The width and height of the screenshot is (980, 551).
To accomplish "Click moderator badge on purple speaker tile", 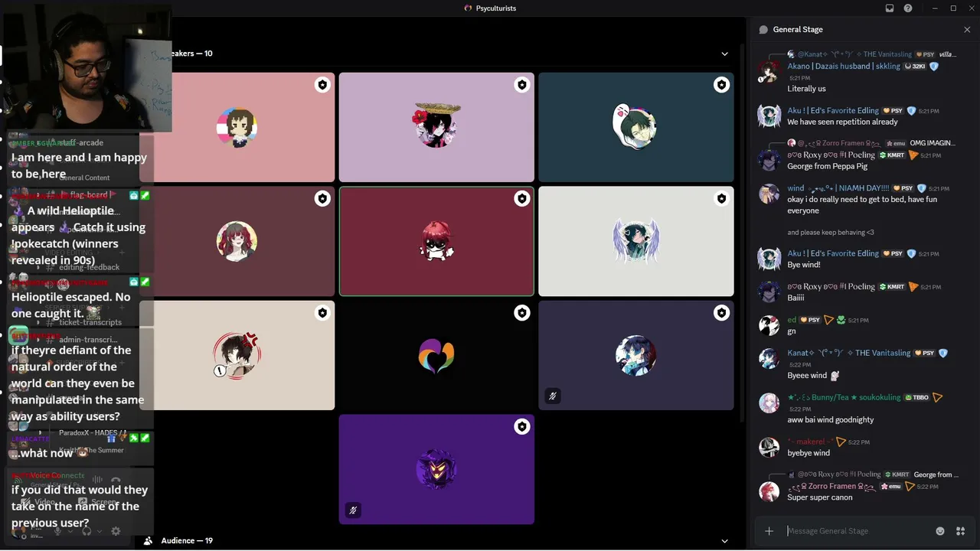I will [522, 427].
